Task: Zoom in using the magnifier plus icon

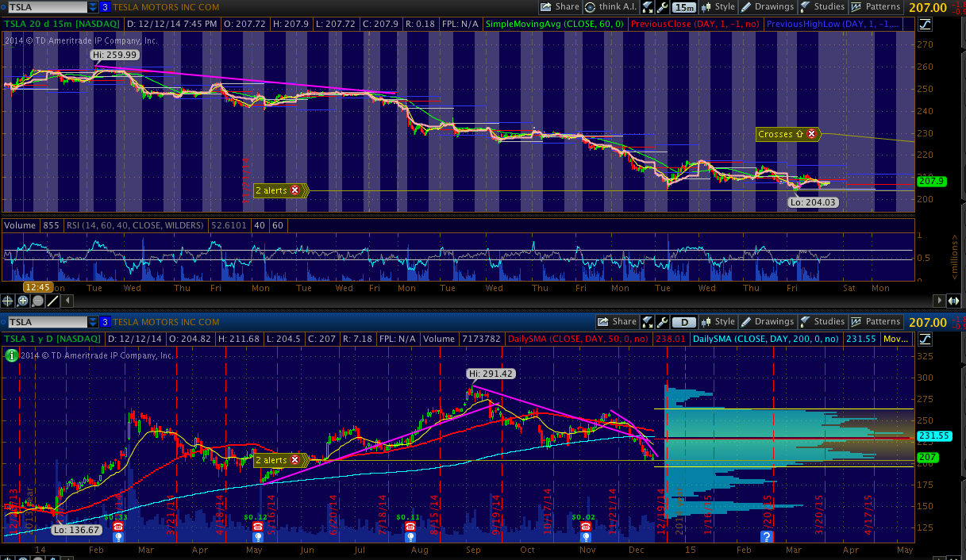Action: pyautogui.click(x=23, y=301)
